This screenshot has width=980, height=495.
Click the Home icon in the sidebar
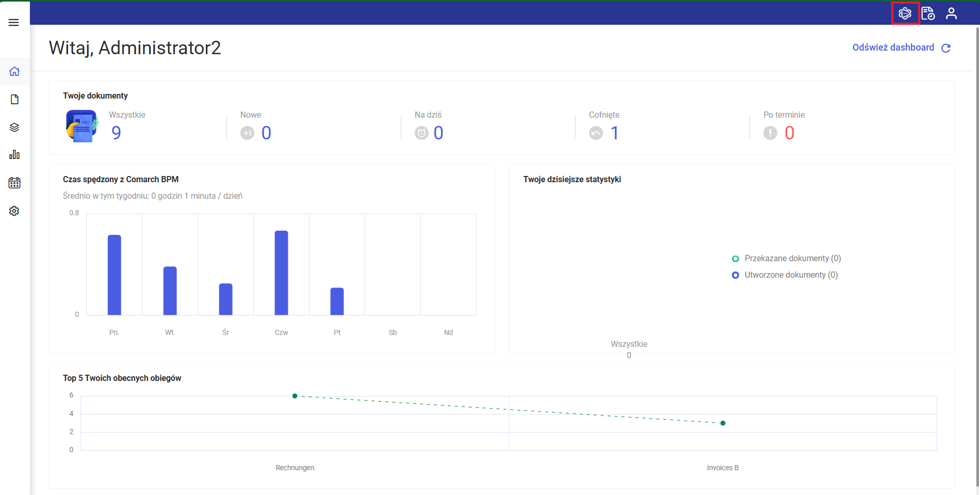14,71
